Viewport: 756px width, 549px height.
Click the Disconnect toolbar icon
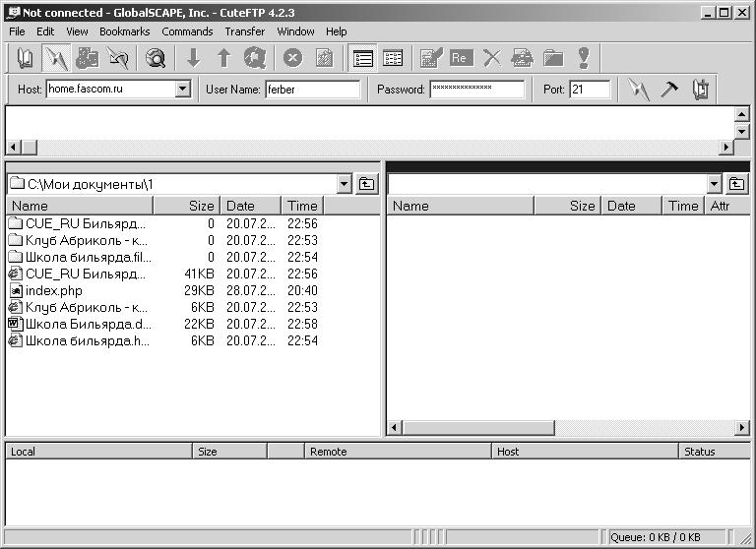point(118,58)
